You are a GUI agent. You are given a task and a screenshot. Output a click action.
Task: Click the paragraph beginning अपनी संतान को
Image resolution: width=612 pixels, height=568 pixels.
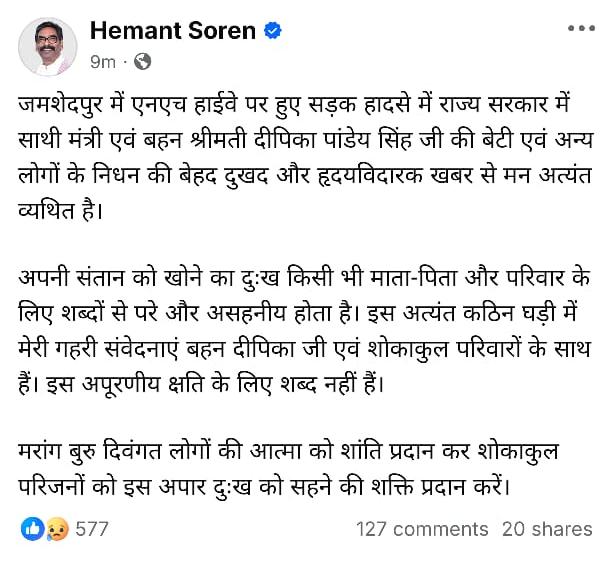pos(304,331)
